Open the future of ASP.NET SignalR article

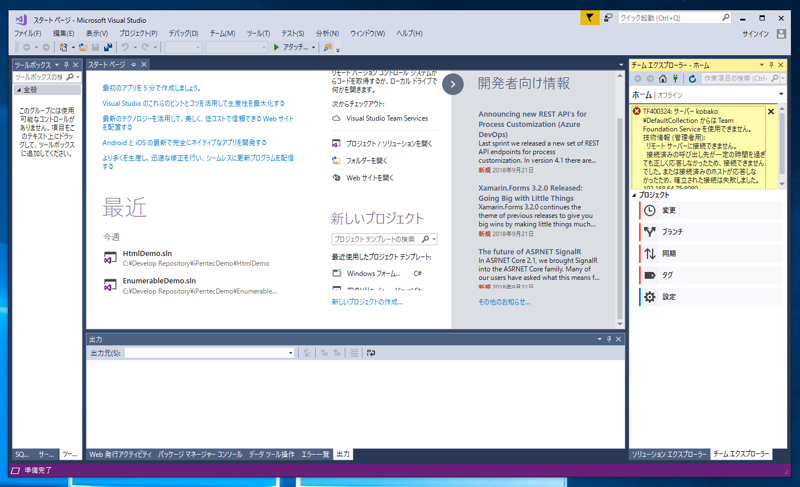[x=530, y=251]
